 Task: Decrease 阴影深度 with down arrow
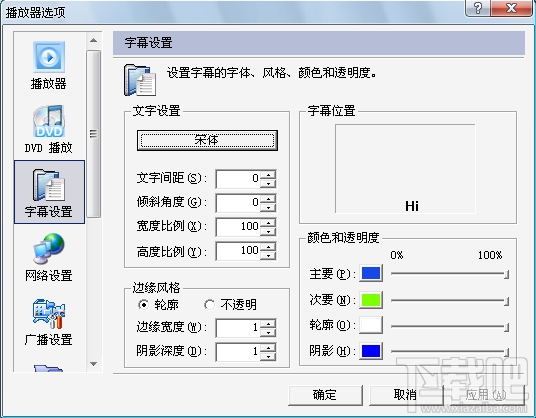click(x=268, y=356)
